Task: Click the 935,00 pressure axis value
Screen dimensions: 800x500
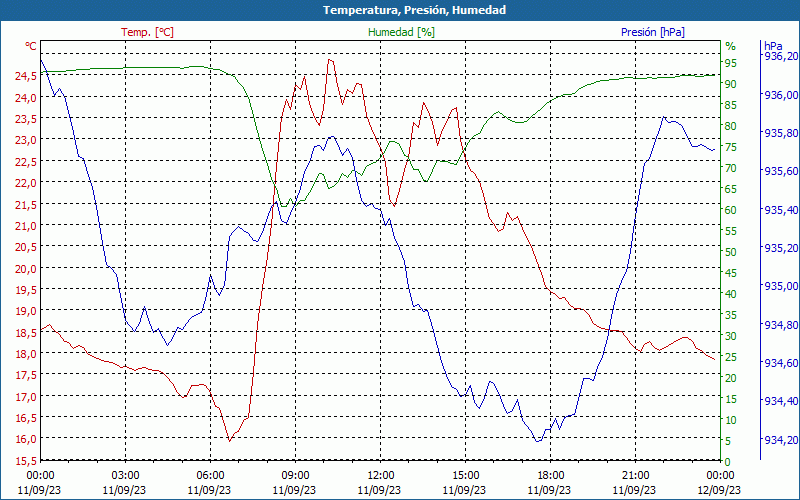Action: pos(781,286)
